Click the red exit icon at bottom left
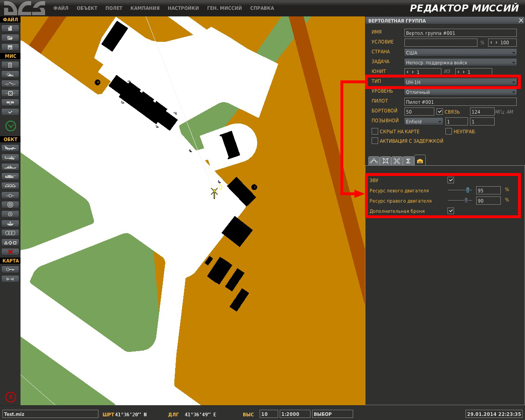The image size is (525, 420). click(11, 397)
